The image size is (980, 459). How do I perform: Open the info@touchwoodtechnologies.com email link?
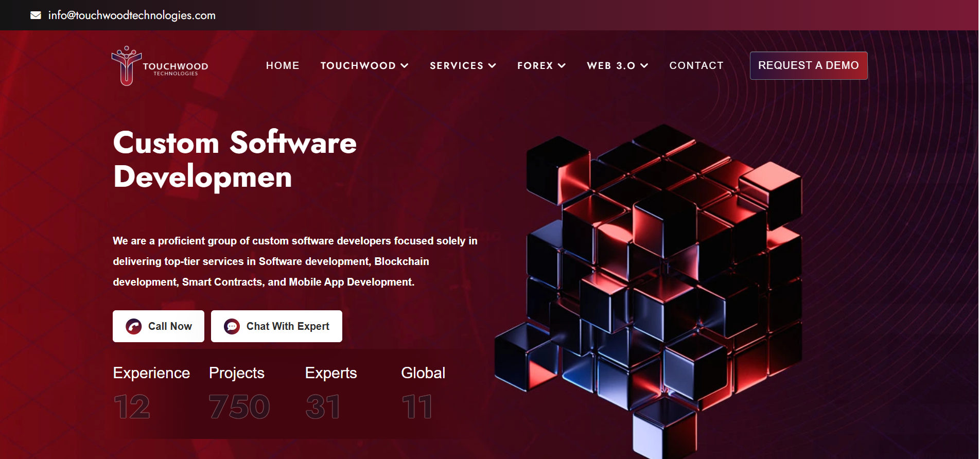[132, 15]
